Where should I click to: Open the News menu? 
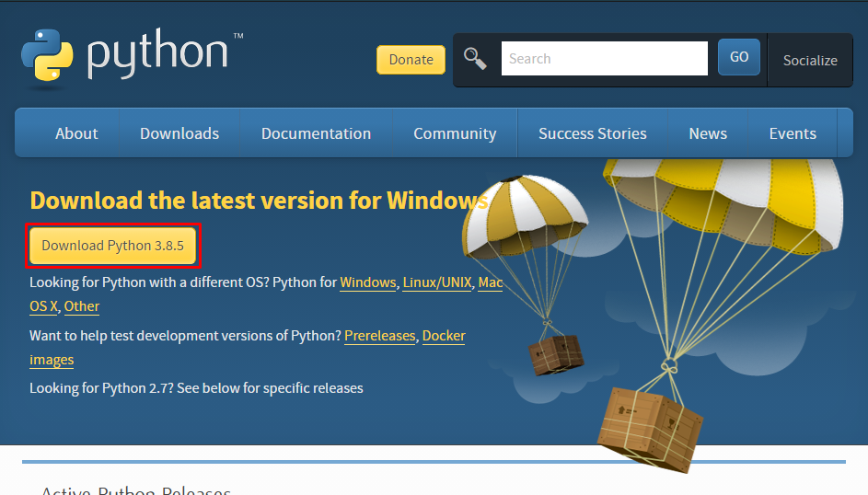tap(708, 133)
